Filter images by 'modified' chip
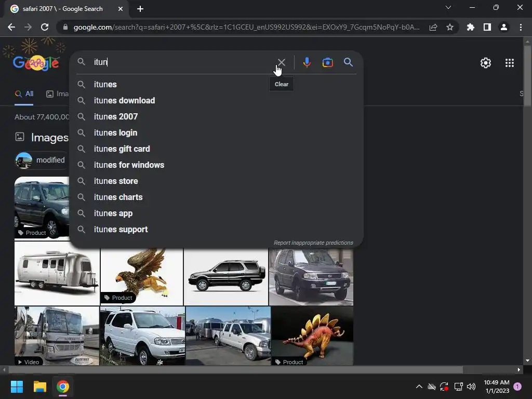The height and width of the screenshot is (399, 532). (42, 160)
